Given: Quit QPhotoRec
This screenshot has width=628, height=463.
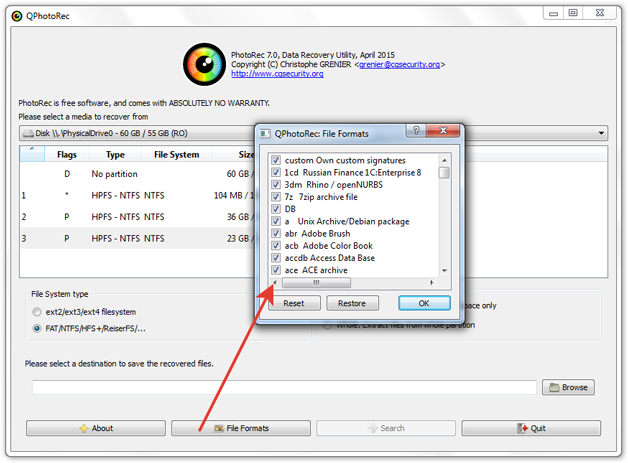Looking at the screenshot, I should click(x=531, y=428).
